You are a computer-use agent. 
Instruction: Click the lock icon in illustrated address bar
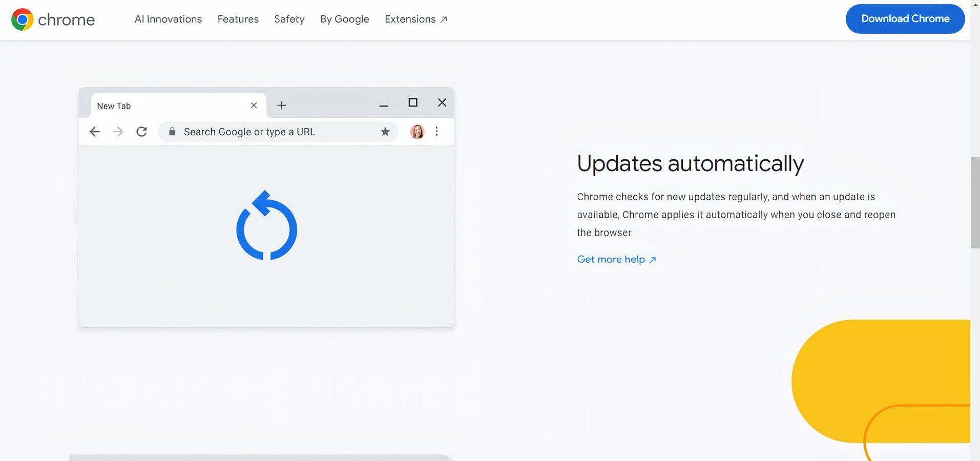tap(172, 132)
